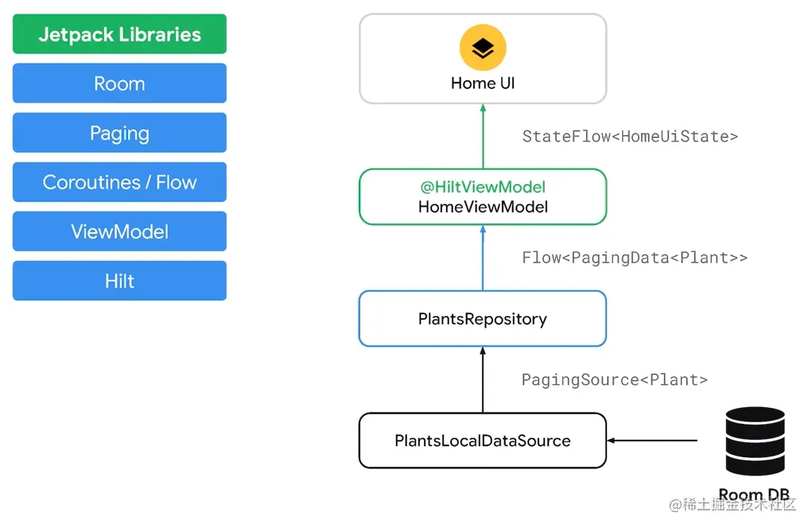Click the StateFlow<HomeUiState> label

(x=630, y=137)
